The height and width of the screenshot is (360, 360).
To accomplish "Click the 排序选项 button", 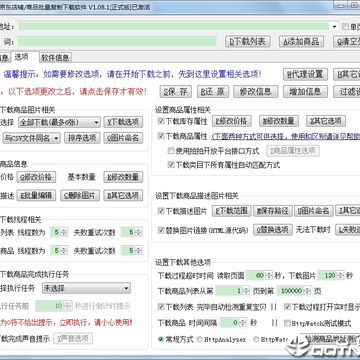I will (x=82, y=138).
